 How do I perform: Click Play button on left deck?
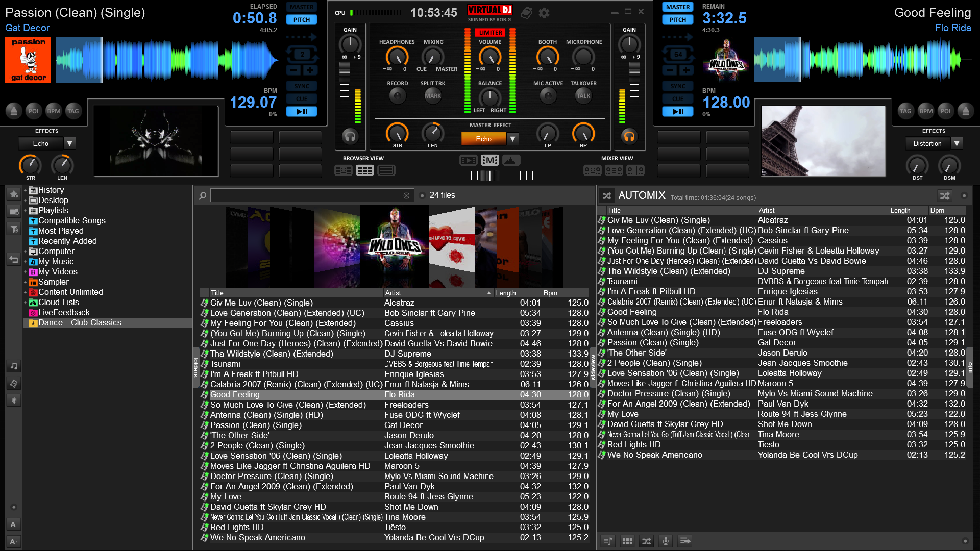coord(302,112)
